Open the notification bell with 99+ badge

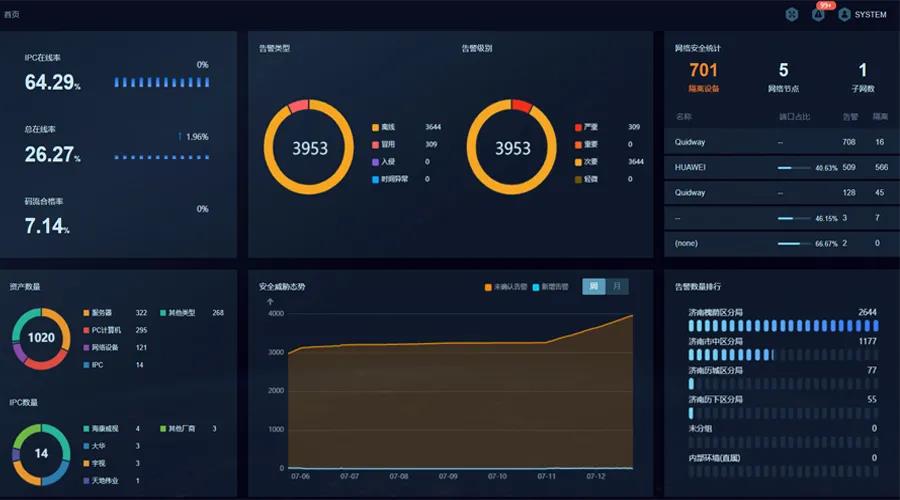819,15
